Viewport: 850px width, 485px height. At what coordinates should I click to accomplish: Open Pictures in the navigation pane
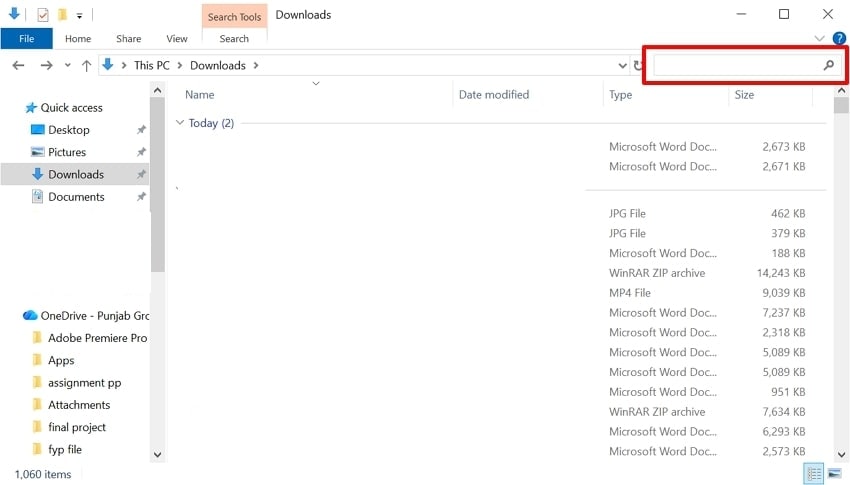[x=67, y=152]
